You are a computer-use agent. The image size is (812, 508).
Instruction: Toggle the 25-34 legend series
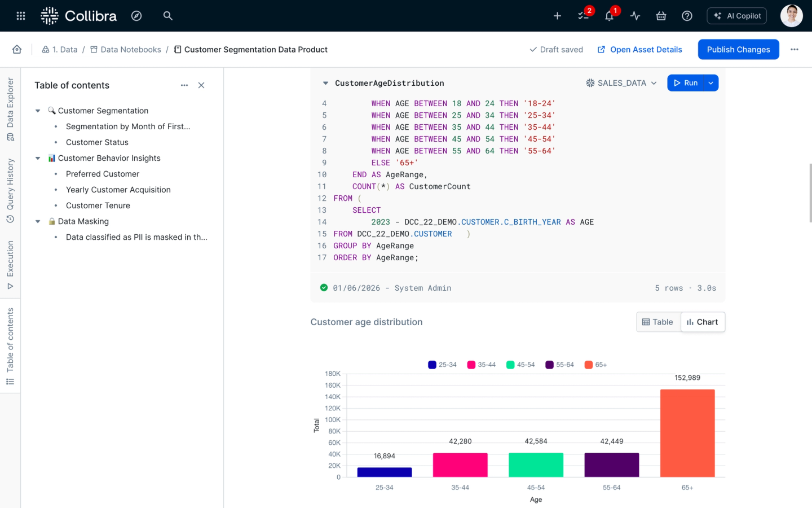click(x=443, y=365)
